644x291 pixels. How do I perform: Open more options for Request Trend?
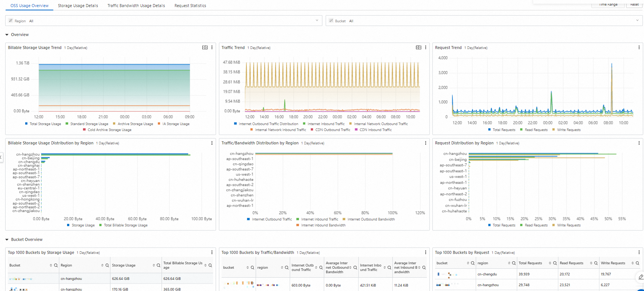(x=639, y=48)
